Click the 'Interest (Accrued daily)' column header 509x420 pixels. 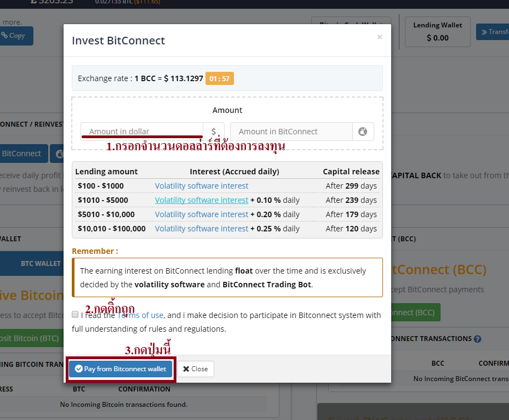coord(235,172)
